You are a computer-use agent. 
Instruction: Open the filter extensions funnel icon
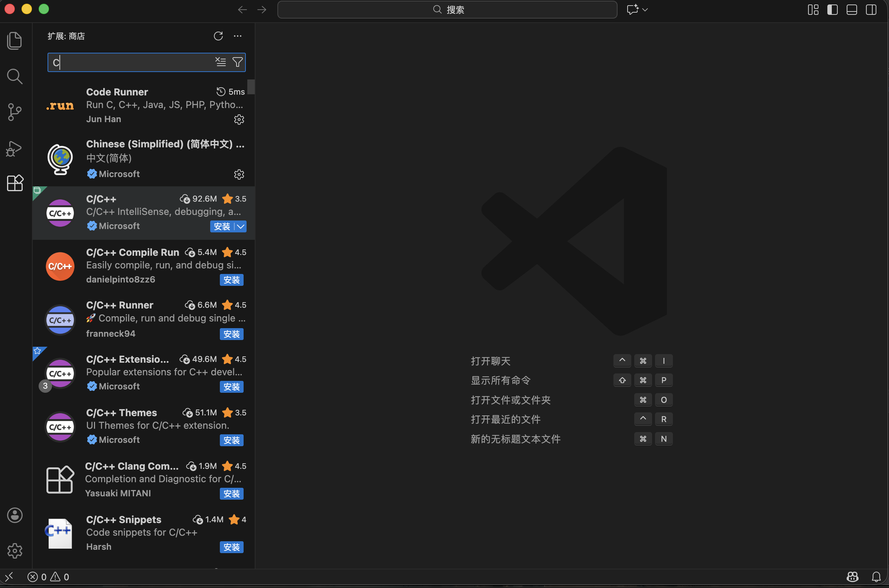pos(237,62)
